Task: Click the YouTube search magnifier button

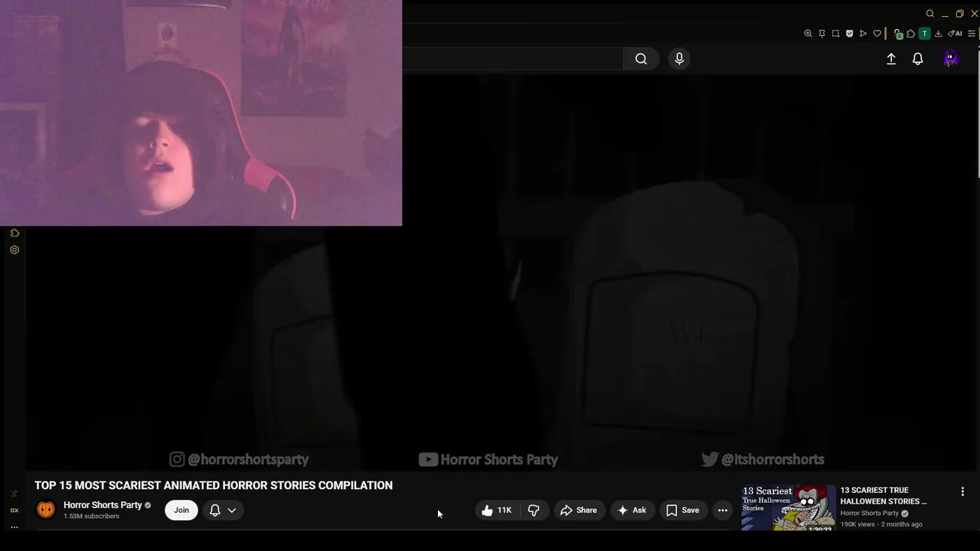Action: pyautogui.click(x=641, y=59)
